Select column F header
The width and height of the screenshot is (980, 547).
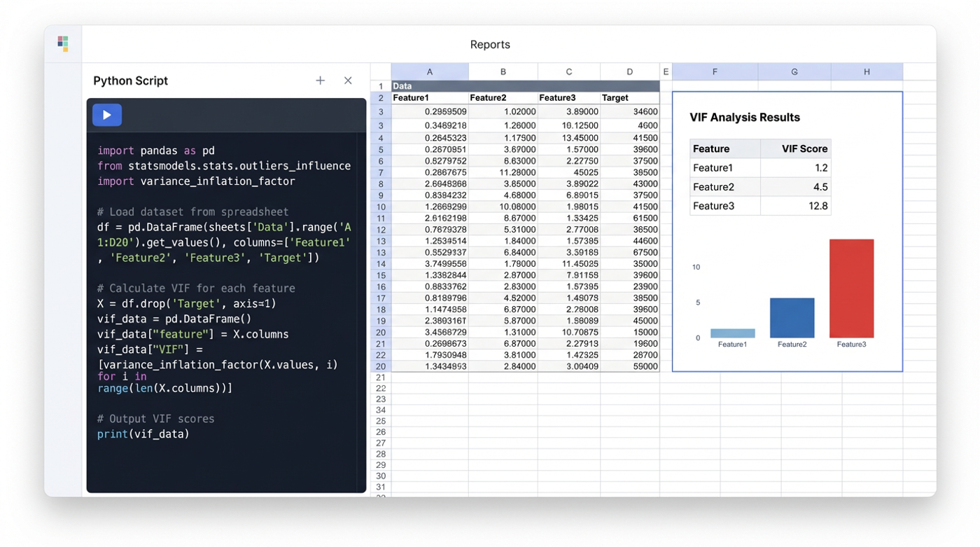point(715,71)
